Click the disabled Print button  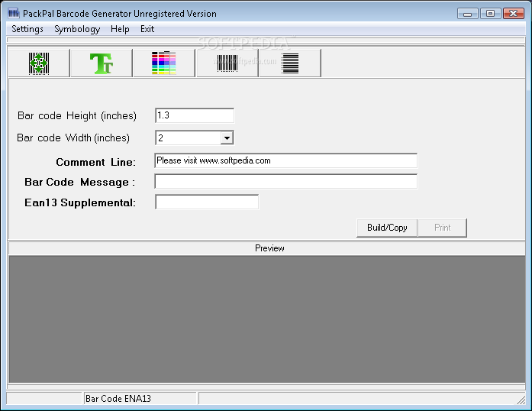click(x=443, y=228)
